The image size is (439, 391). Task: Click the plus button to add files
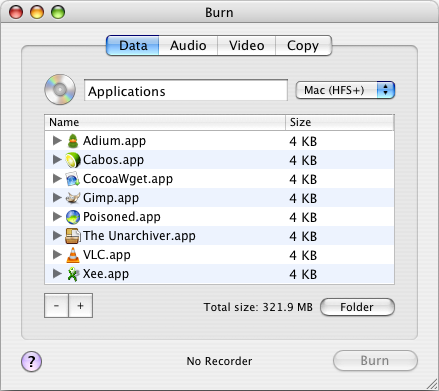click(x=81, y=306)
